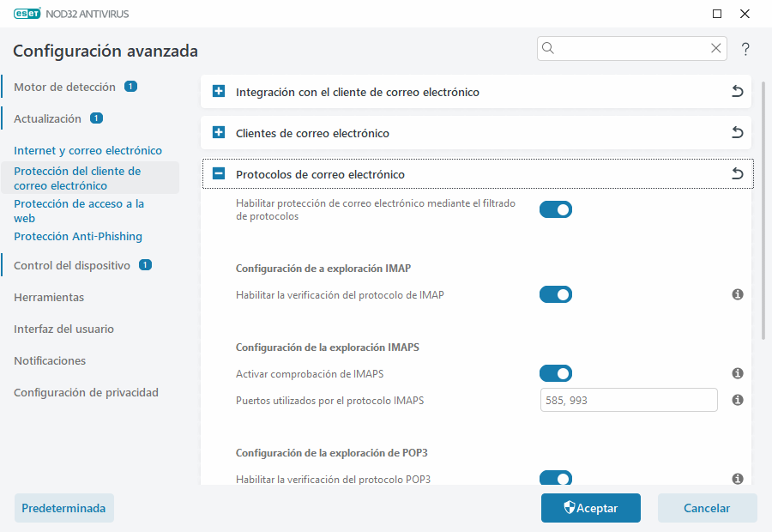Collapse the Protocolos de correo electrónico section
Viewport: 772px width, 532px height.
(218, 173)
